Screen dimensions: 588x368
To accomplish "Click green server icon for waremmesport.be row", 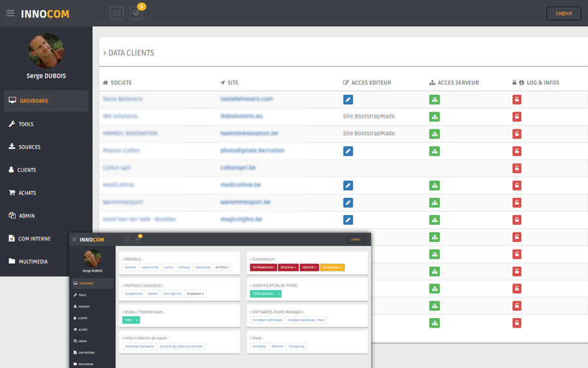I will [434, 203].
